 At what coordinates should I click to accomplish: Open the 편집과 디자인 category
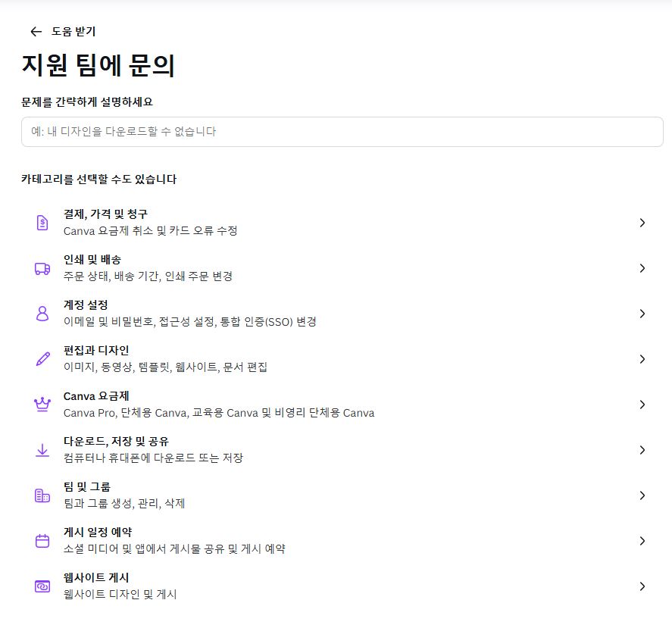coord(333,358)
